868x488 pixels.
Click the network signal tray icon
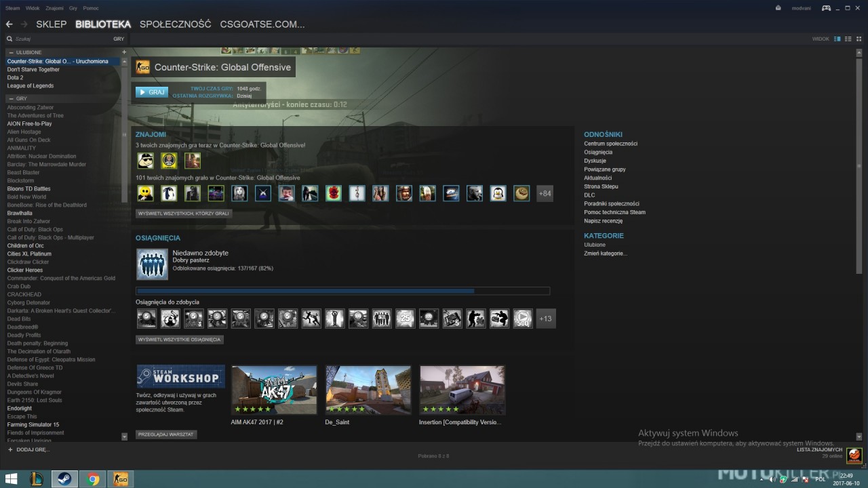793,479
